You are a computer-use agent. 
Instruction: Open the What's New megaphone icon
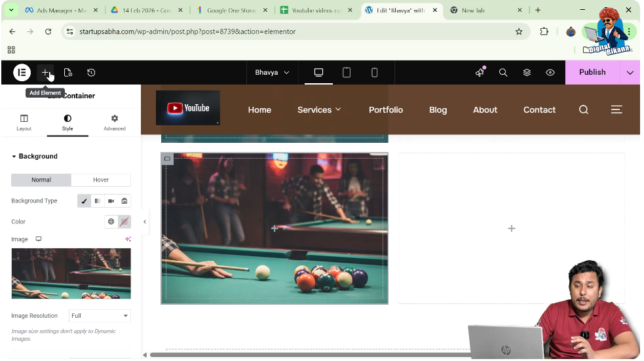[x=480, y=72]
